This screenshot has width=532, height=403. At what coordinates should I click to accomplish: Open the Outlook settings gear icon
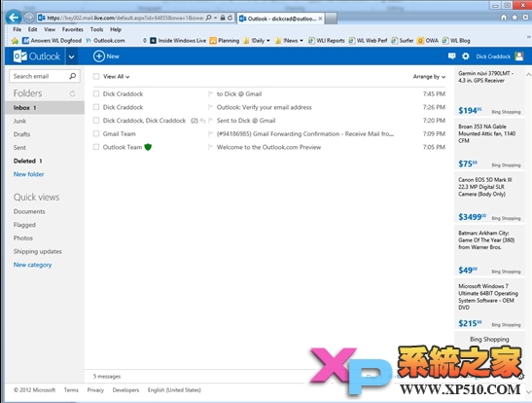point(466,56)
